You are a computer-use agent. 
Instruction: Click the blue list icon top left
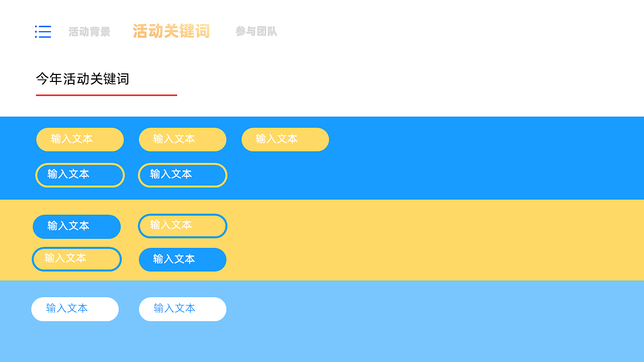pos(43,32)
